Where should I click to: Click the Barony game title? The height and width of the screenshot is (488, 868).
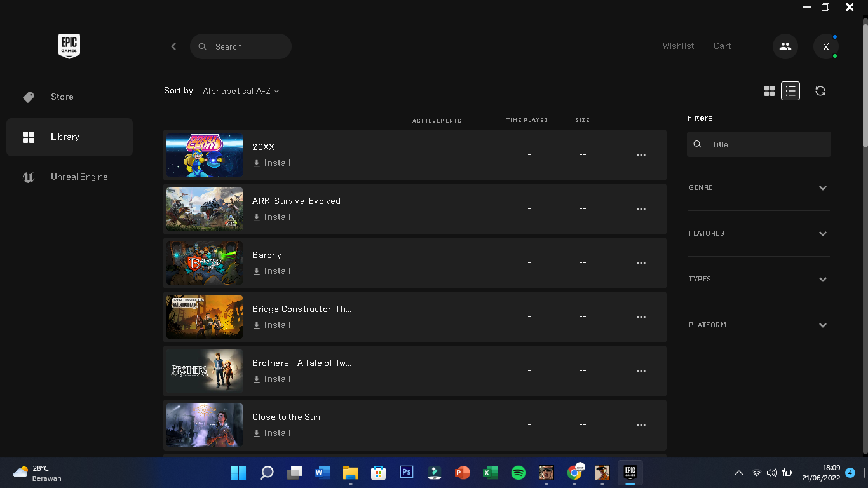point(267,255)
